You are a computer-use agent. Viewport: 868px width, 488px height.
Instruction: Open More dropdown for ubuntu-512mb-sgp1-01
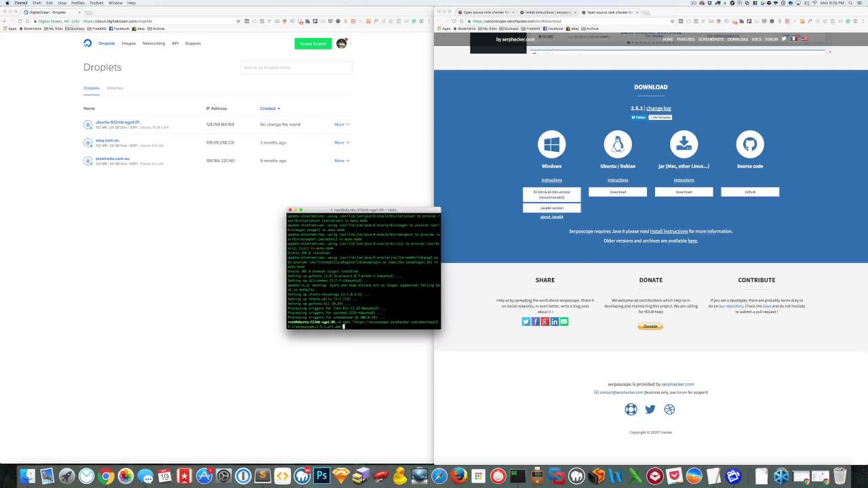[x=342, y=125]
